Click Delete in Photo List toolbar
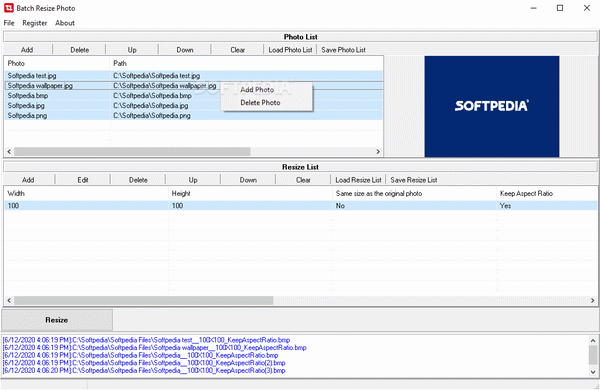 click(80, 50)
